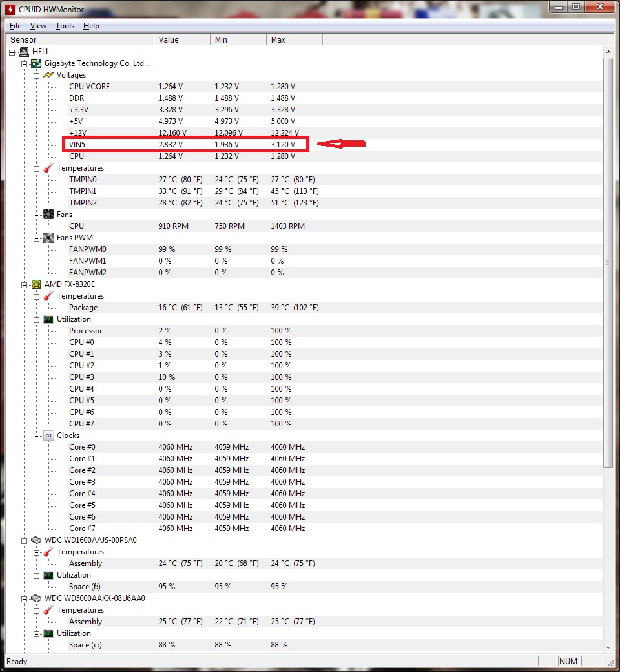The image size is (620, 672).
Task: Select the TMPIN1 temperature row
Action: (335, 191)
